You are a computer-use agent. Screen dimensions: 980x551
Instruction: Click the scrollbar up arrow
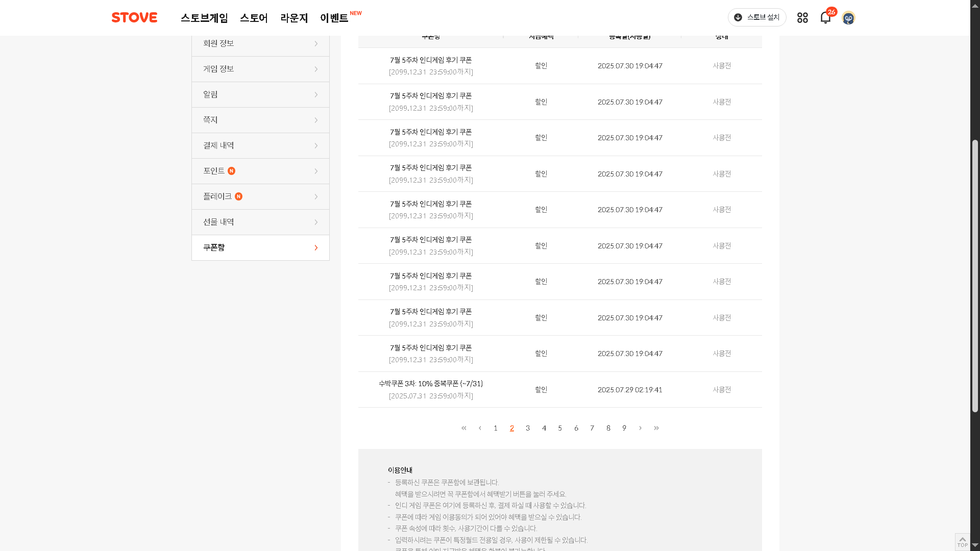point(975,5)
